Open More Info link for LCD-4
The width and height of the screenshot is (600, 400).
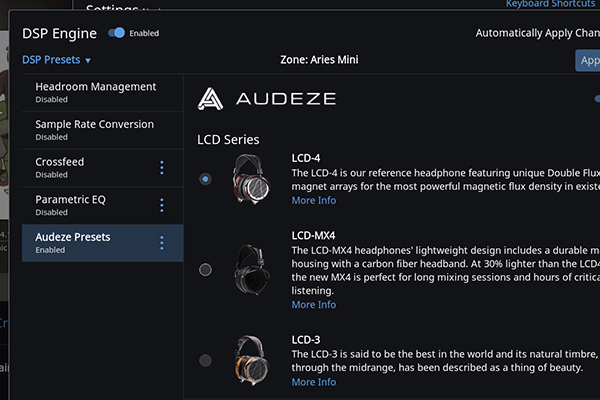pyautogui.click(x=313, y=201)
